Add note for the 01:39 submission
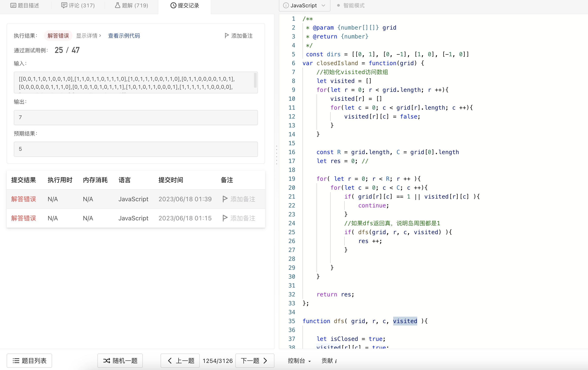 (239, 199)
